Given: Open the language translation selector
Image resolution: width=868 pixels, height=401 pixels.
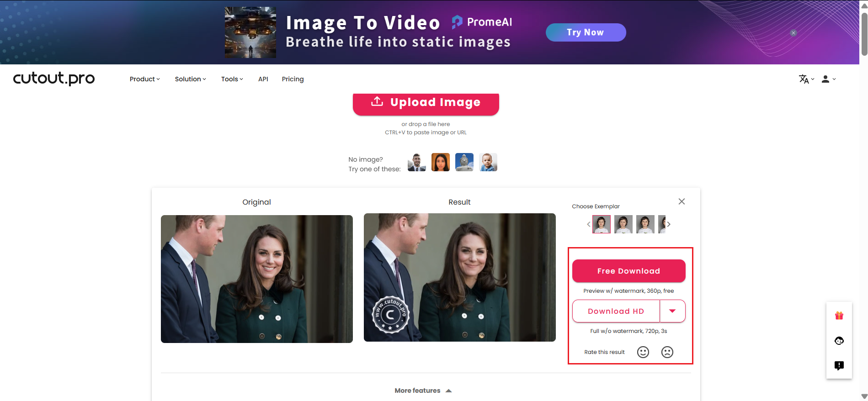Looking at the screenshot, I should (806, 79).
